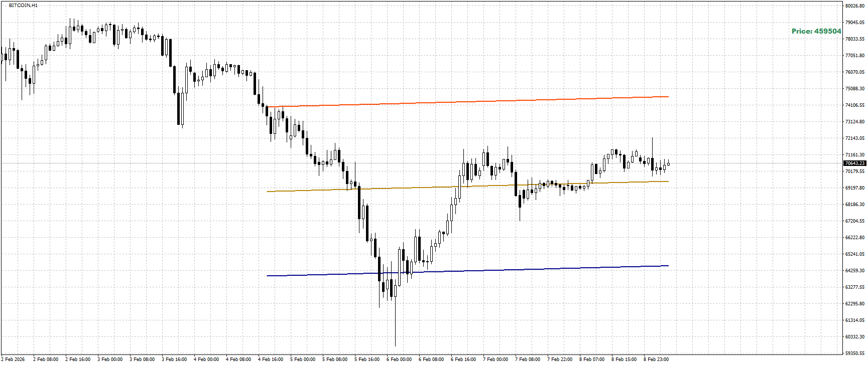Click the 80026.80 price axis label
The height and width of the screenshot is (365, 868).
854,6
